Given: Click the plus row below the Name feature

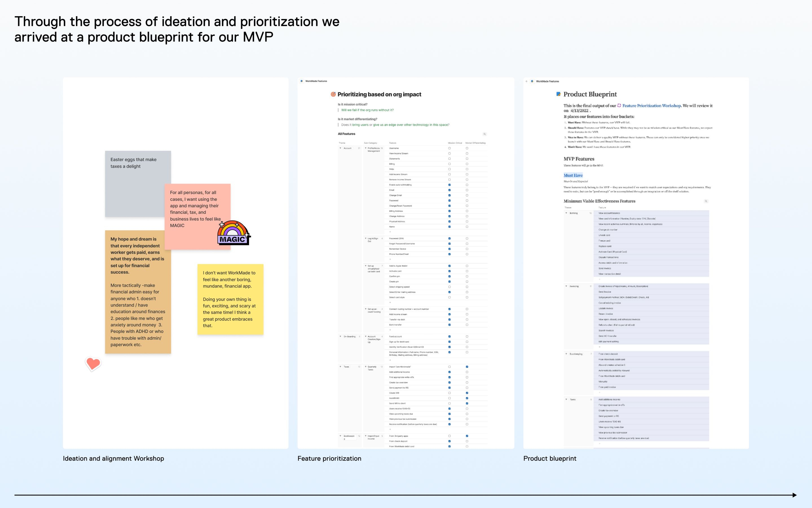Looking at the screenshot, I should pyautogui.click(x=390, y=232).
